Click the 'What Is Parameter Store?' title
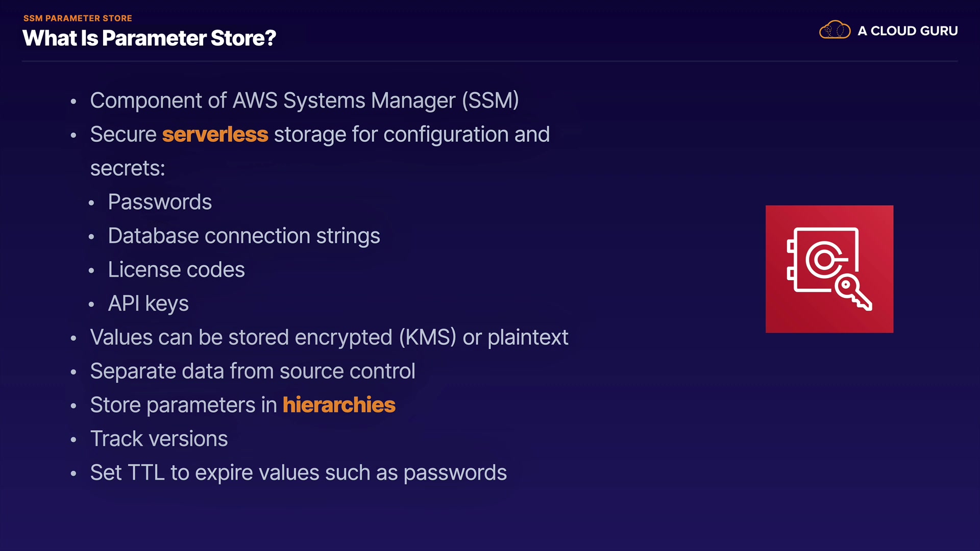Screen dimensions: 980x551 click(149, 38)
